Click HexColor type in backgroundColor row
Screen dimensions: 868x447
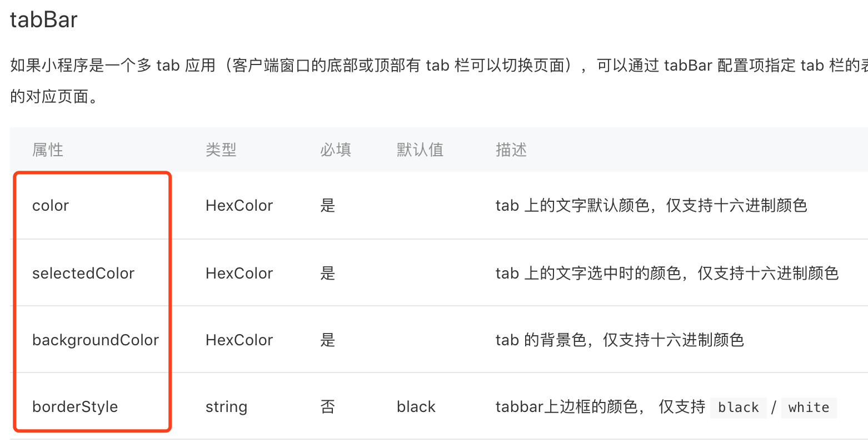pos(240,340)
